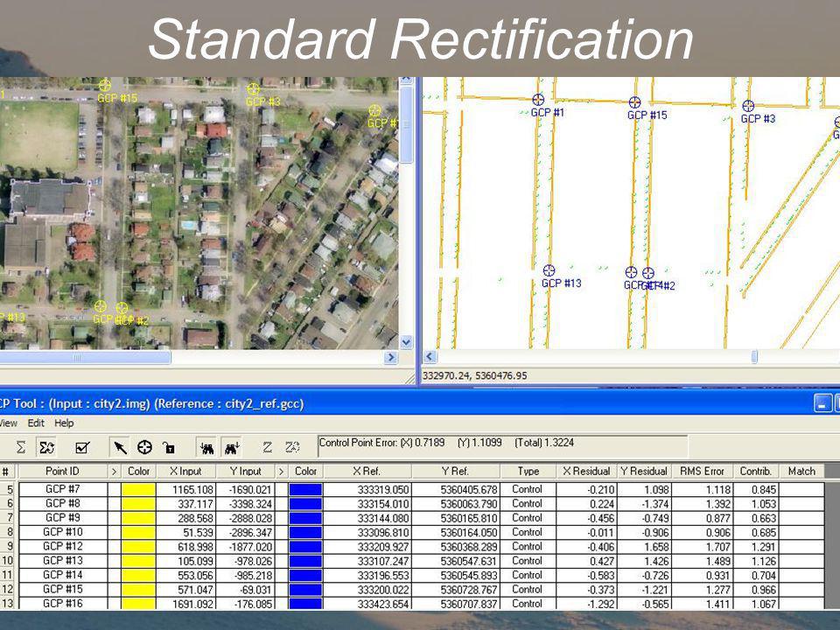
Task: Click the Contrib. column header
Action: click(755, 472)
